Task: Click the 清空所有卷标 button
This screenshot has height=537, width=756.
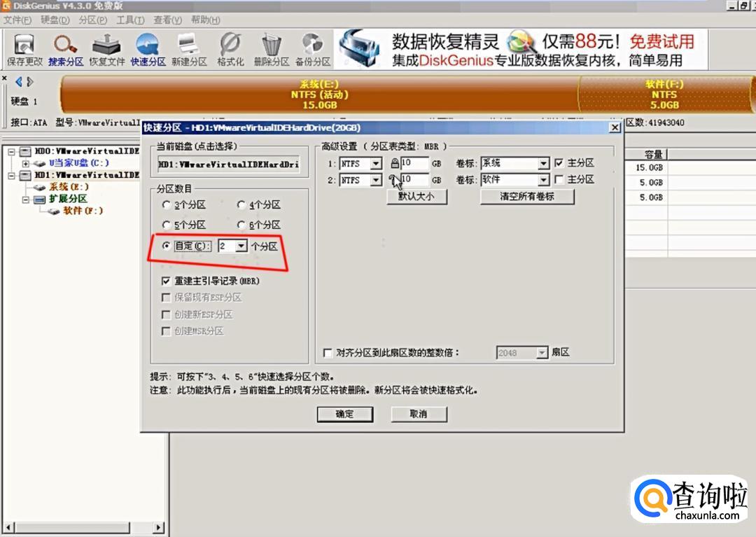Action: tap(527, 197)
